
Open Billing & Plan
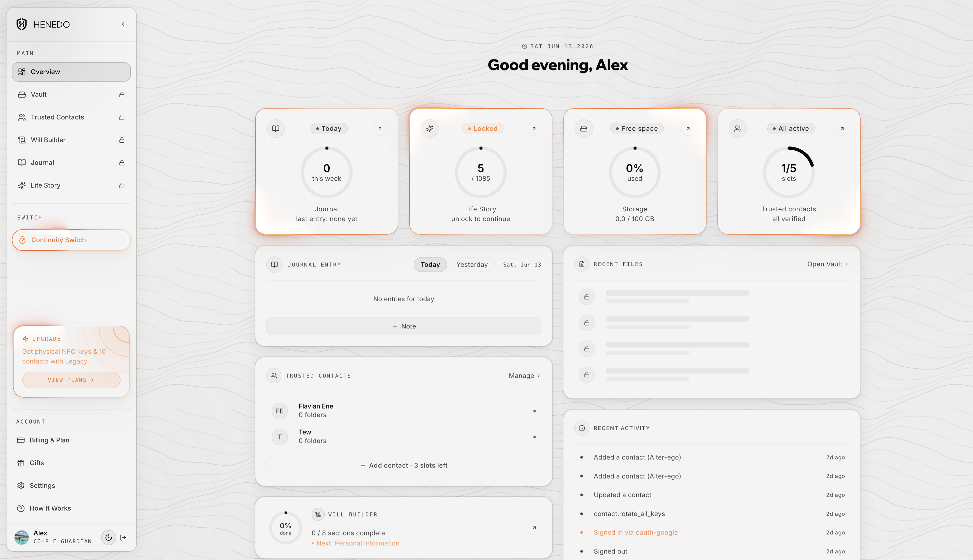(71, 440)
